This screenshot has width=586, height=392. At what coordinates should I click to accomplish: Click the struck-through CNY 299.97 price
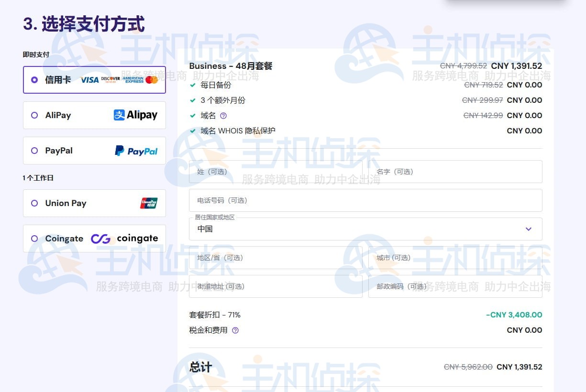483,100
